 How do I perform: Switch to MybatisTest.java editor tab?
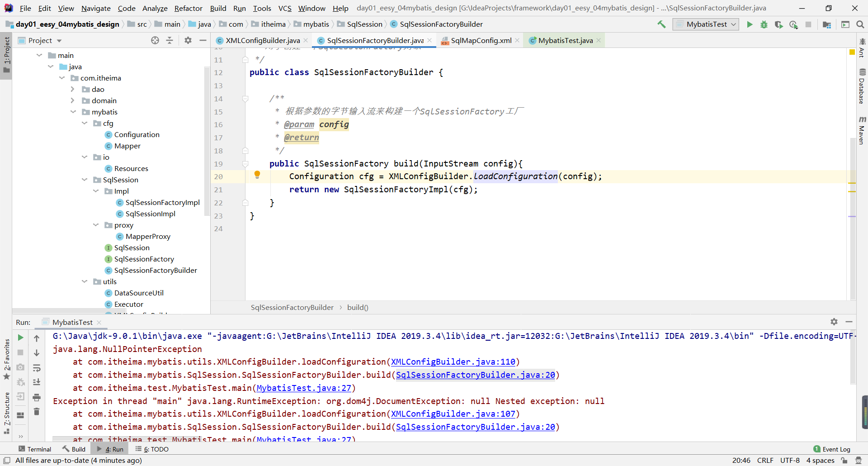pos(565,40)
